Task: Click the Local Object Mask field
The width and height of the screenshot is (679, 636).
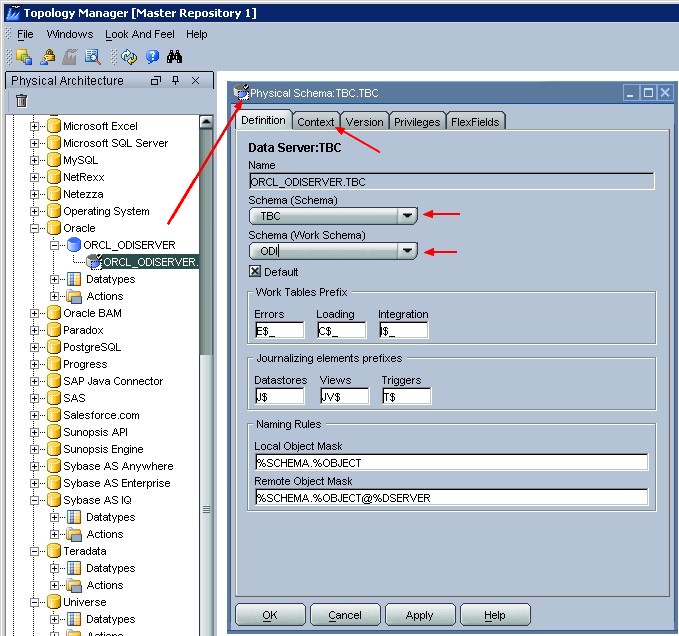Action: click(x=451, y=463)
